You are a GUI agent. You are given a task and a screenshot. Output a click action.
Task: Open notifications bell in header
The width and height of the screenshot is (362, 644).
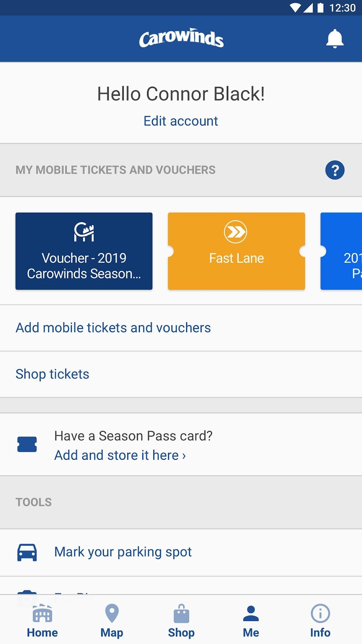tap(335, 39)
